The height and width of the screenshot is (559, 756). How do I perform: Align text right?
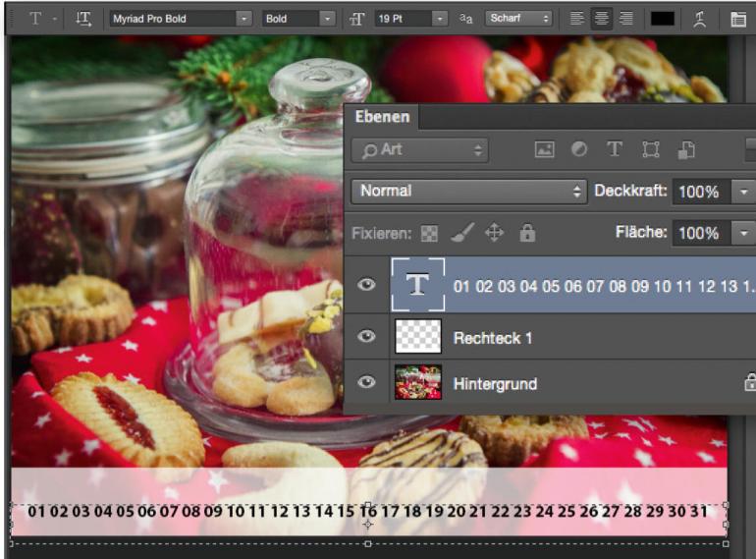click(625, 19)
